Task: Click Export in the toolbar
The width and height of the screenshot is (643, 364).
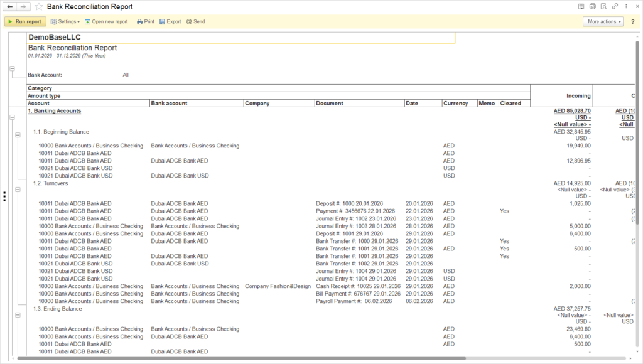Action: pos(170,21)
